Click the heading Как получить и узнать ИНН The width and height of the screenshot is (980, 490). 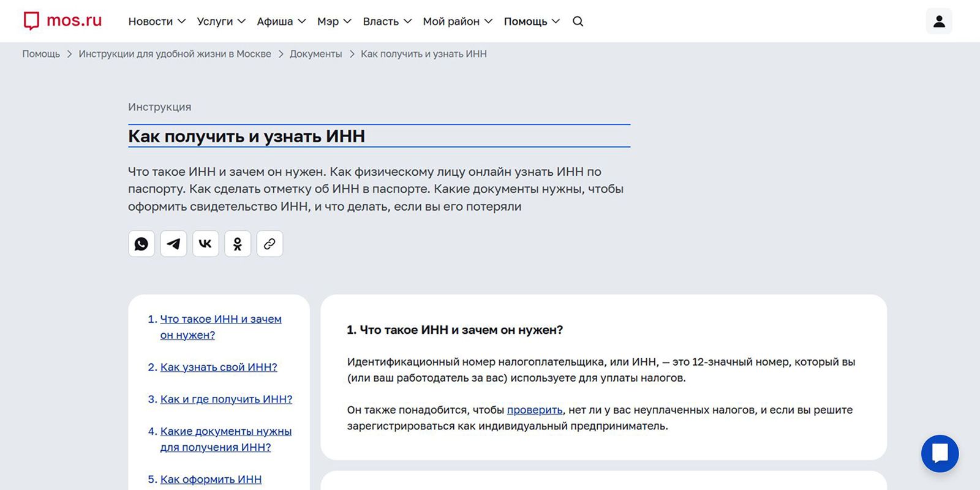point(246,136)
